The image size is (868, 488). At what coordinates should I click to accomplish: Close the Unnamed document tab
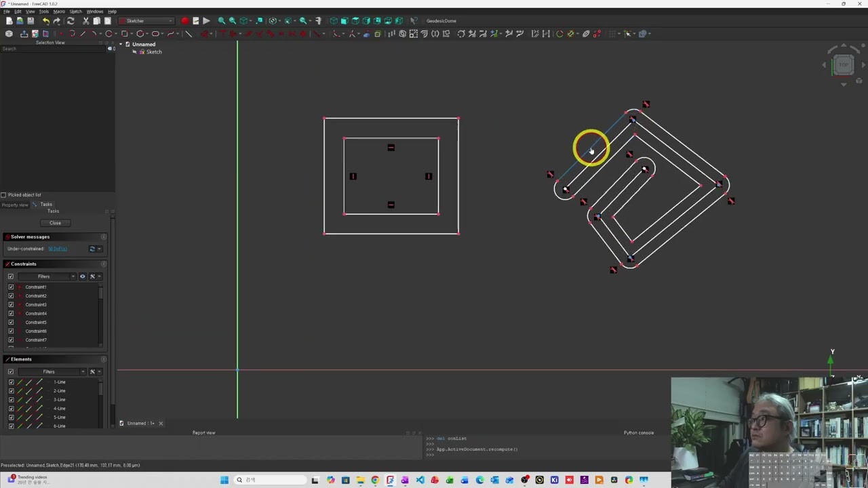pos(161,423)
